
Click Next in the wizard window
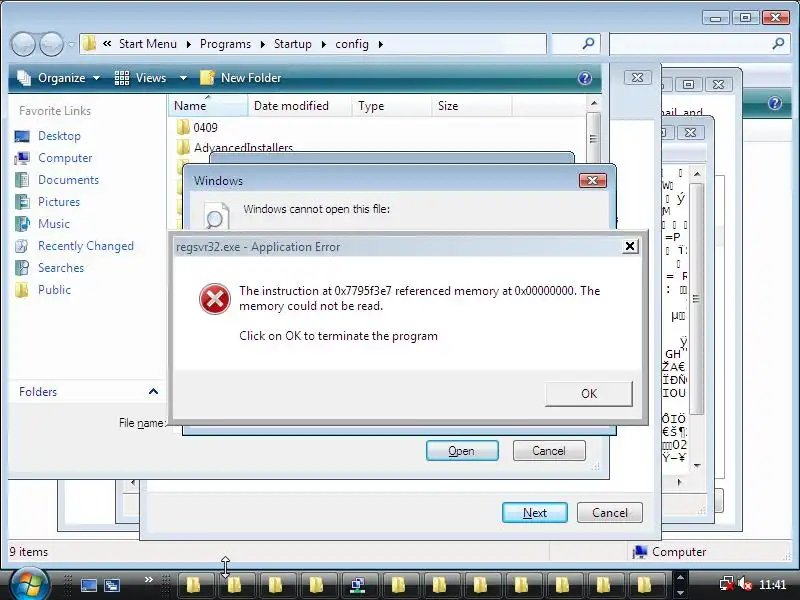(535, 512)
